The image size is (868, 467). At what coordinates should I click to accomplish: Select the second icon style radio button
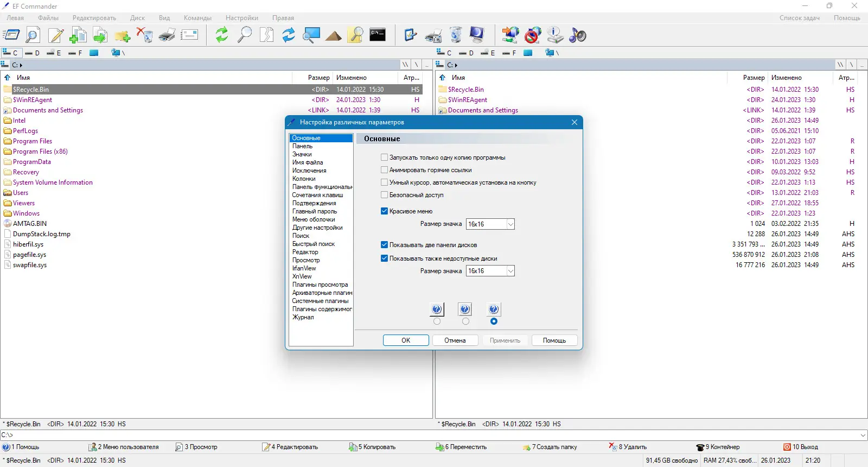tap(465, 321)
